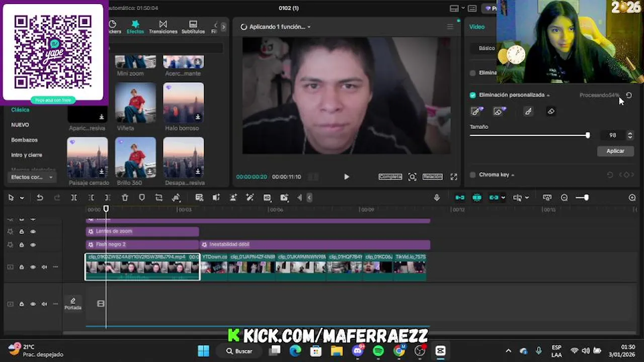Click the Completa quality button
Viewport: 644px width, 362px height.
[390, 176]
